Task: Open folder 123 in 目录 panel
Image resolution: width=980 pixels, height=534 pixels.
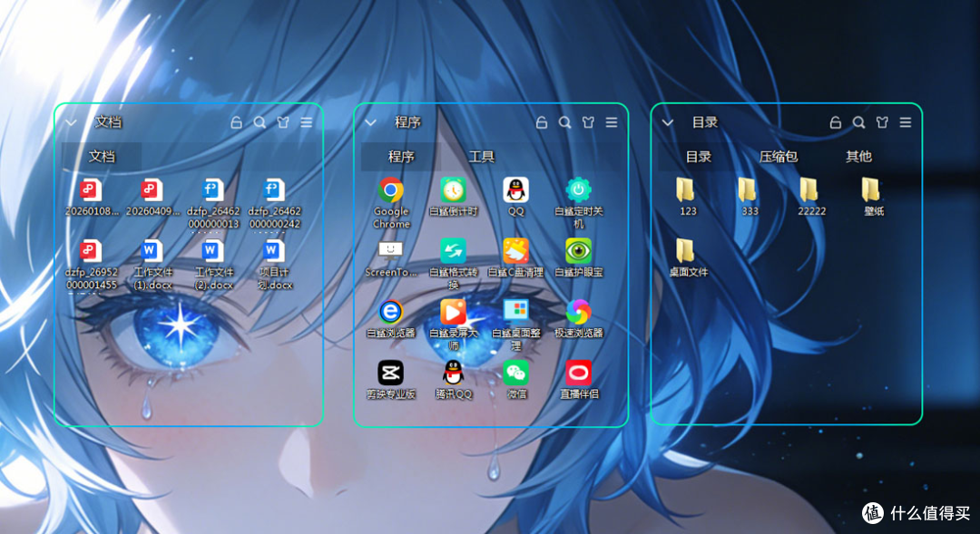Action: coord(686,189)
